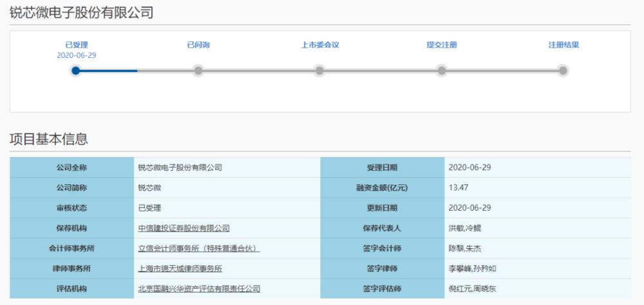Click the date under the 已受理 stage
The width and height of the screenshot is (644, 305).
point(76,55)
